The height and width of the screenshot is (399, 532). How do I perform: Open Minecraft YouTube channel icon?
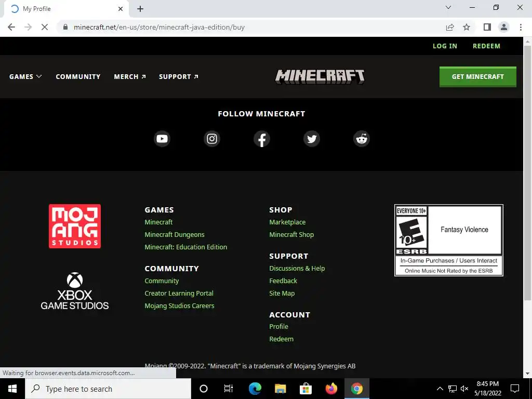coord(162,139)
